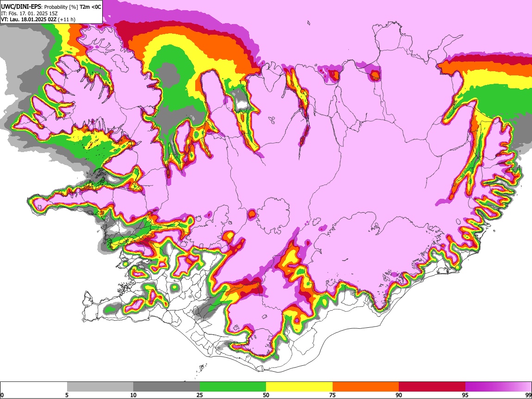The image size is (532, 399).
Task: Click the red 90–95% legend swatch
Action: click(x=432, y=387)
